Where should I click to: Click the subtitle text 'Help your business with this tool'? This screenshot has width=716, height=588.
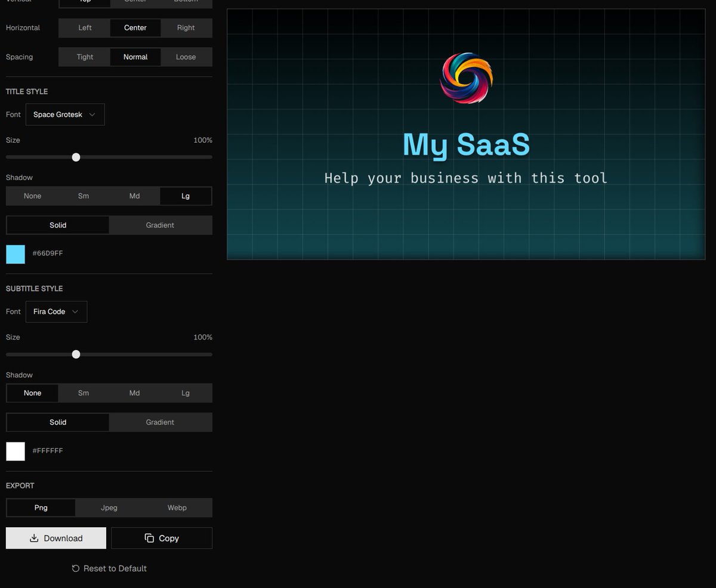[466, 178]
